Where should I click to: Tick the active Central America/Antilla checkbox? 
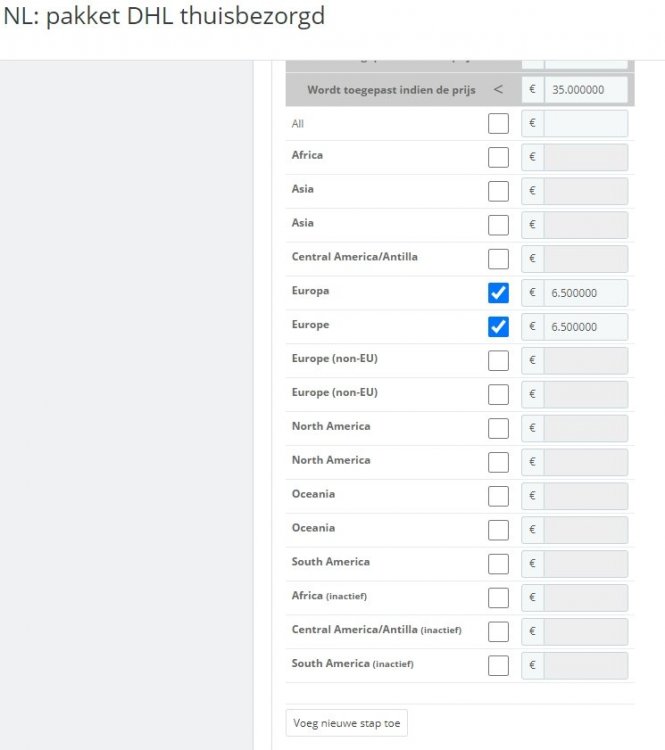(498, 259)
